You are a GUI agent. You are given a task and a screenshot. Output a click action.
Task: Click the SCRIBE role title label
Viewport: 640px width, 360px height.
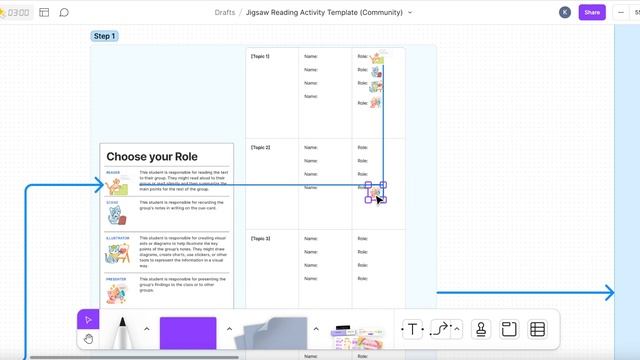coord(112,202)
